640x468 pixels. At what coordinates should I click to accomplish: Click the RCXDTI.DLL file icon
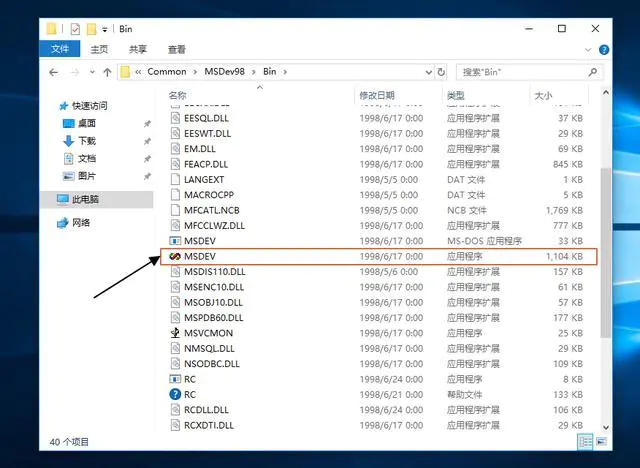(x=175, y=425)
